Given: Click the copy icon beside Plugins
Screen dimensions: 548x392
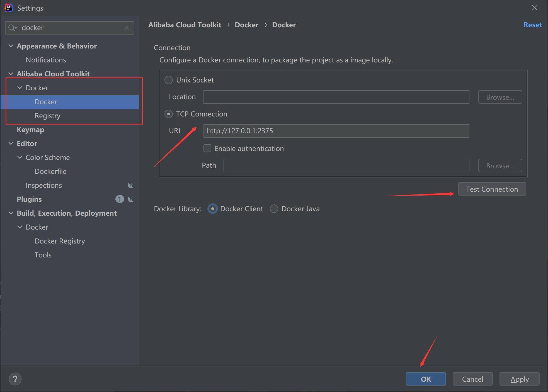Looking at the screenshot, I should (x=130, y=199).
